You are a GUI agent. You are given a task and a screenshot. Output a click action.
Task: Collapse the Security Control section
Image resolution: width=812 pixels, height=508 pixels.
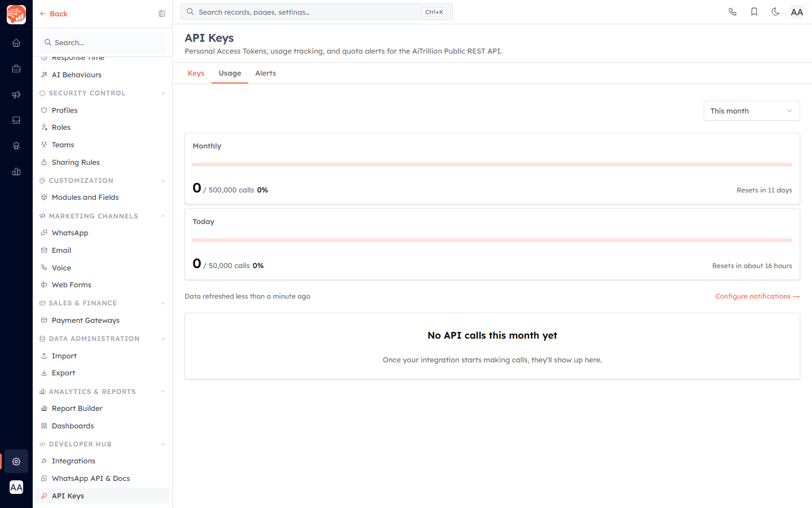click(163, 93)
